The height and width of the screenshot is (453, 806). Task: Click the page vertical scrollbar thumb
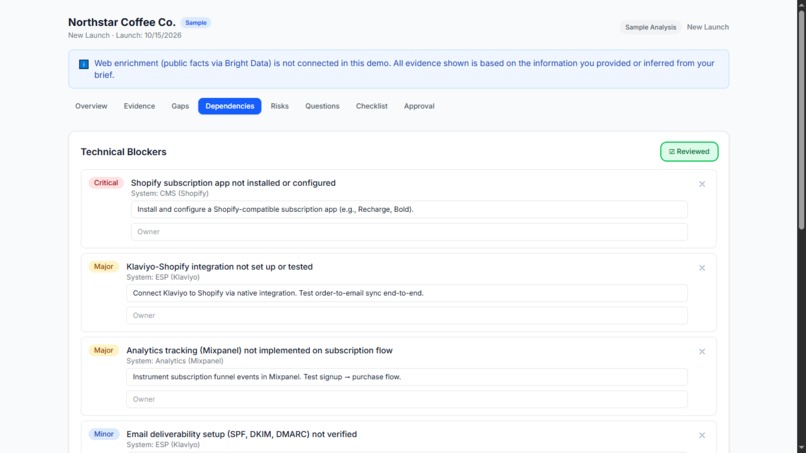pyautogui.click(x=801, y=118)
